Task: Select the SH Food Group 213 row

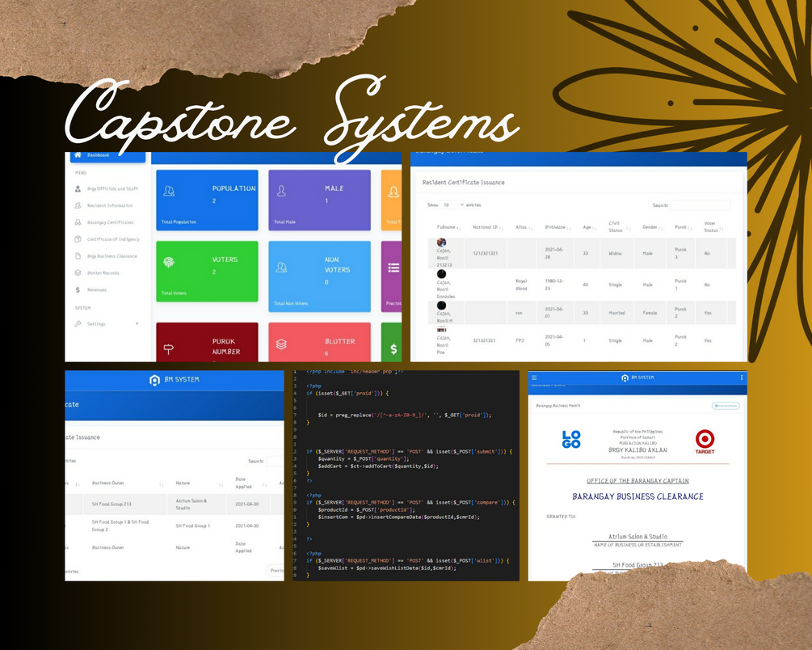Action: tap(175, 504)
